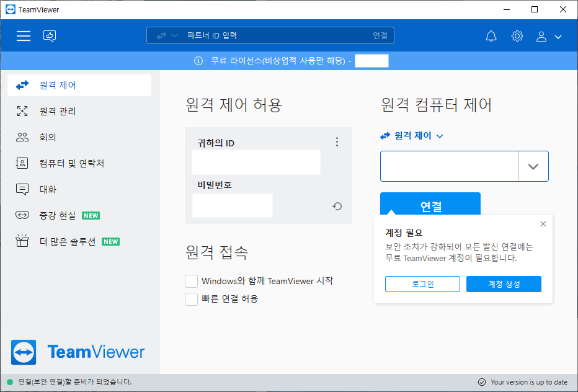The image size is (578, 392).
Task: Click the 귀하의 ID value field
Action: (x=256, y=162)
